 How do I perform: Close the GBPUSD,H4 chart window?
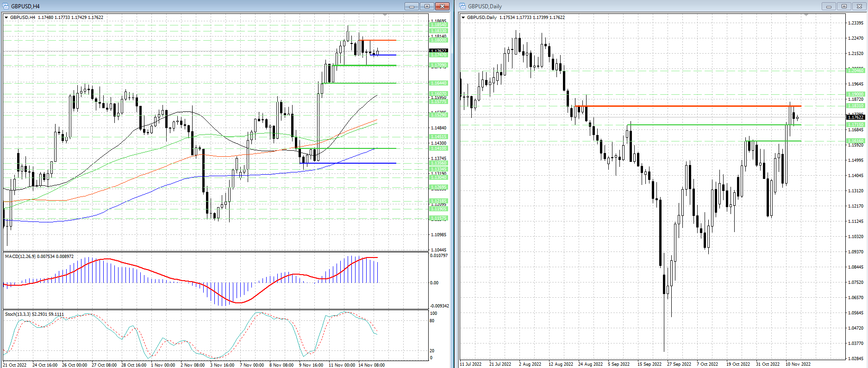[x=442, y=6]
